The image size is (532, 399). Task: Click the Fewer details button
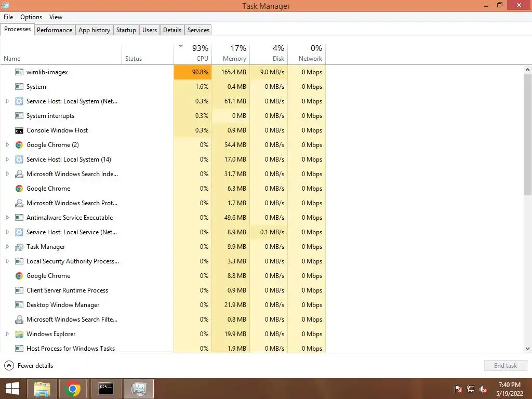point(29,366)
